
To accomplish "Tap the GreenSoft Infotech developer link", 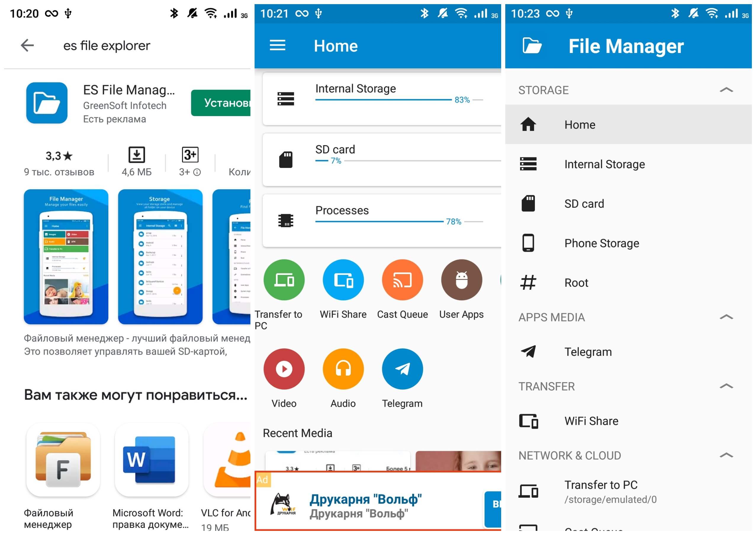I will (124, 106).
